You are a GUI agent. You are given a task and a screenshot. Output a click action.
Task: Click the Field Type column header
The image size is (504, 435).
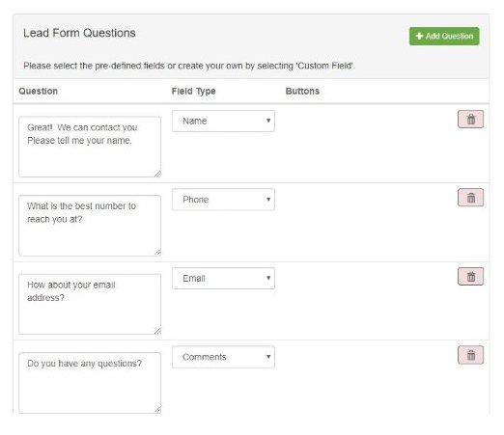tap(193, 92)
